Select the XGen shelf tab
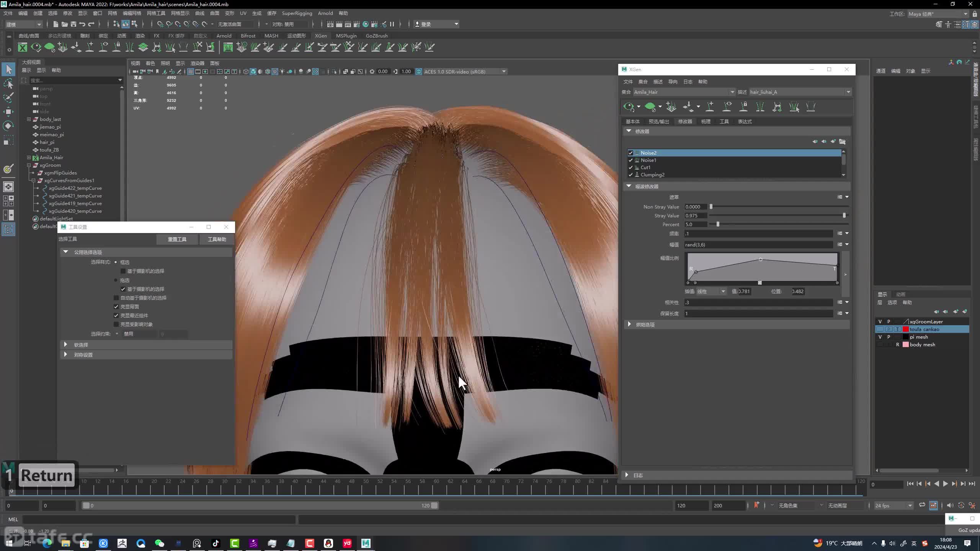Screen dimensions: 980x551 [320, 36]
